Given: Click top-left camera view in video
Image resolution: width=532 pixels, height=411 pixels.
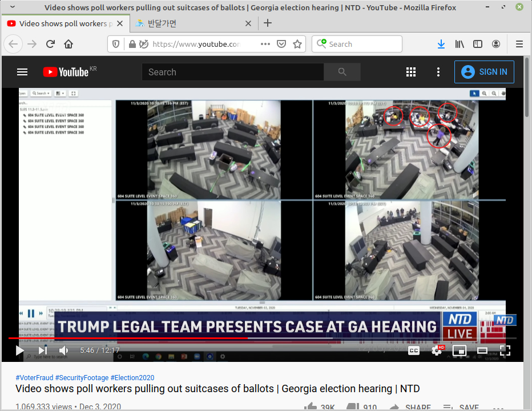Looking at the screenshot, I should coord(213,150).
